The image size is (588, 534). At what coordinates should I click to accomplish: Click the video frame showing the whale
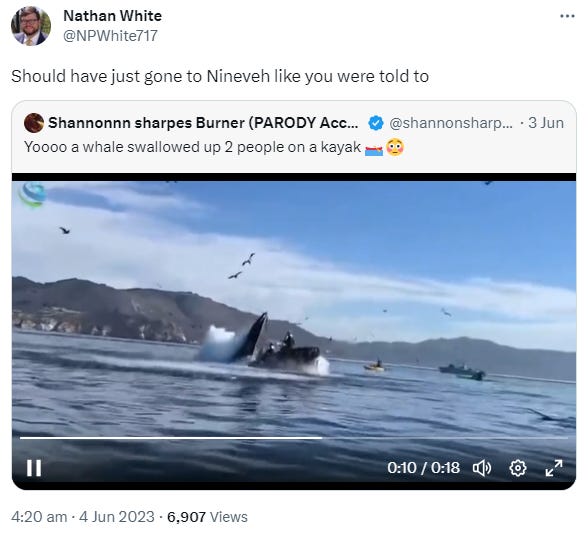coord(294,308)
